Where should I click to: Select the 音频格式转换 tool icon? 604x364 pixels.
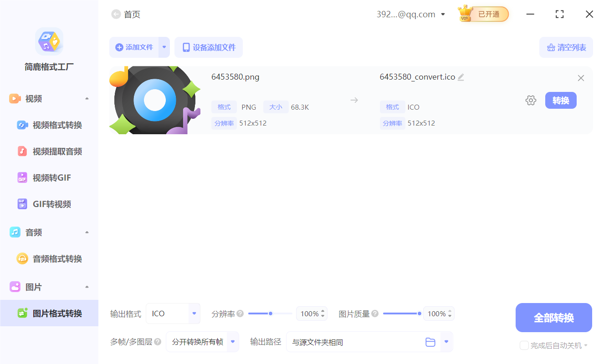[22, 258]
